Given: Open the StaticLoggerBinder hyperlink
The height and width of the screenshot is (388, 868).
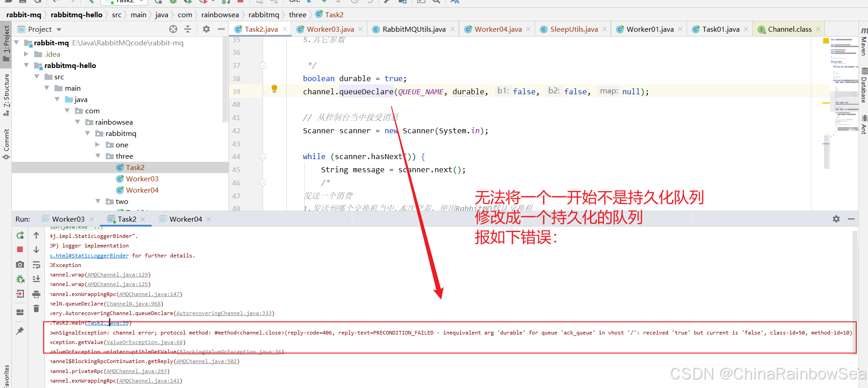Looking at the screenshot, I should [89, 256].
